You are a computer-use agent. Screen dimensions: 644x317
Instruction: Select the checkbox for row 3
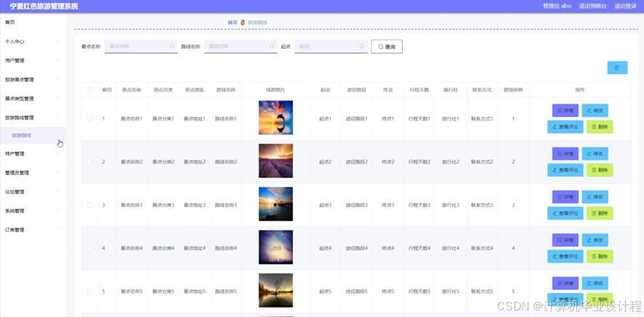[89, 205]
